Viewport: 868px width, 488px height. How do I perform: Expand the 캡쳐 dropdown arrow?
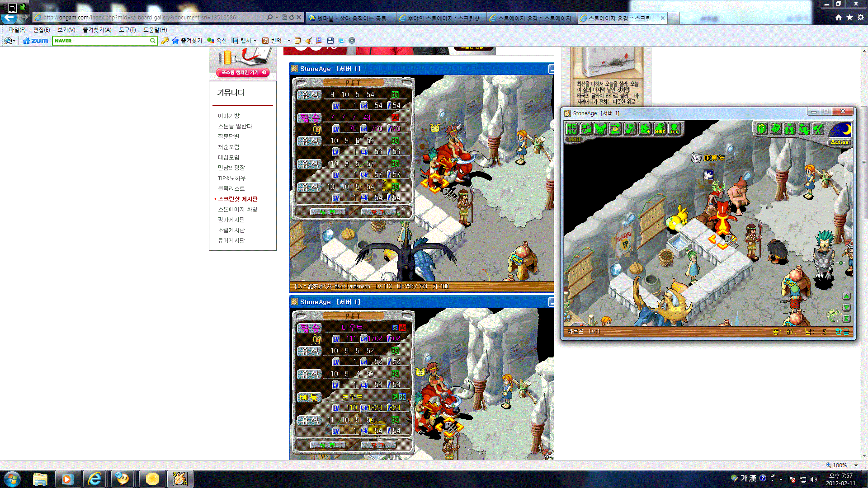coord(255,41)
